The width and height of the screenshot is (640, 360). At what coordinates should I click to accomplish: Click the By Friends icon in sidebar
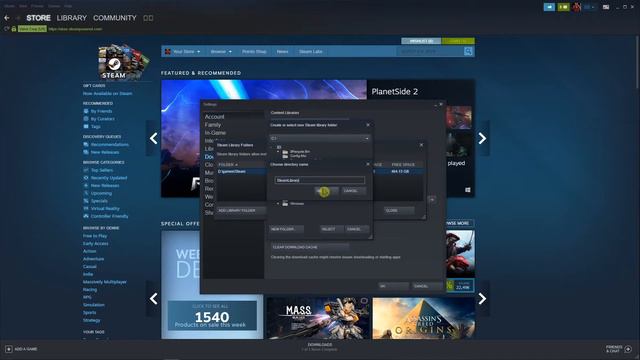coord(86,111)
